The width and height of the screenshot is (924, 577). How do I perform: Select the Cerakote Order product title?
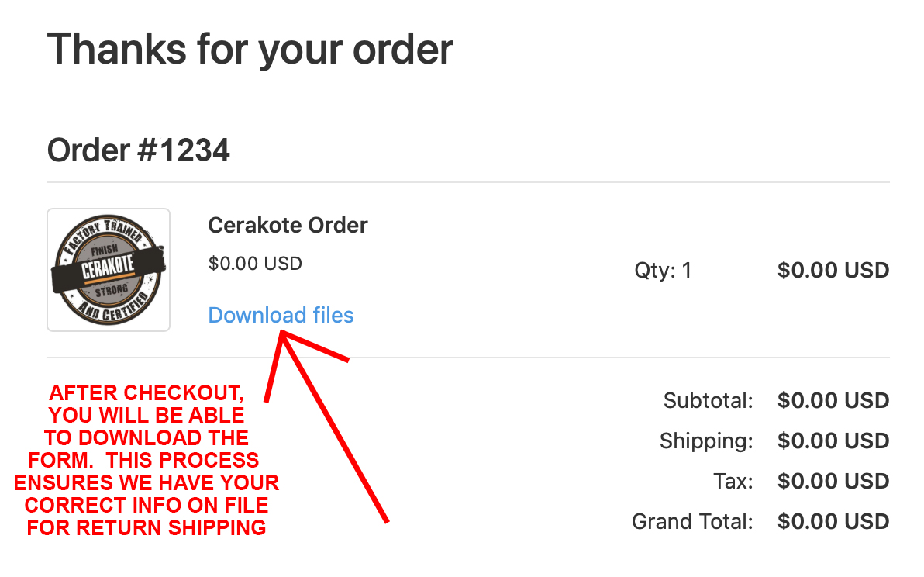click(x=288, y=225)
